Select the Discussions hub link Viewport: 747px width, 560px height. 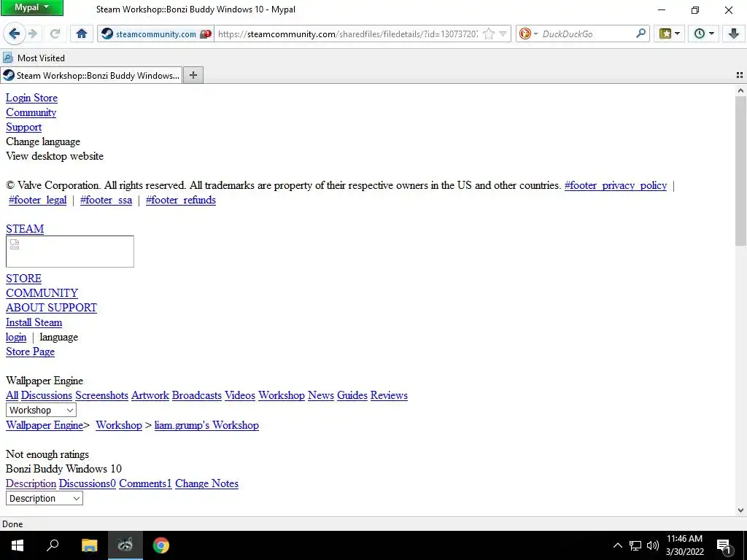click(x=46, y=395)
